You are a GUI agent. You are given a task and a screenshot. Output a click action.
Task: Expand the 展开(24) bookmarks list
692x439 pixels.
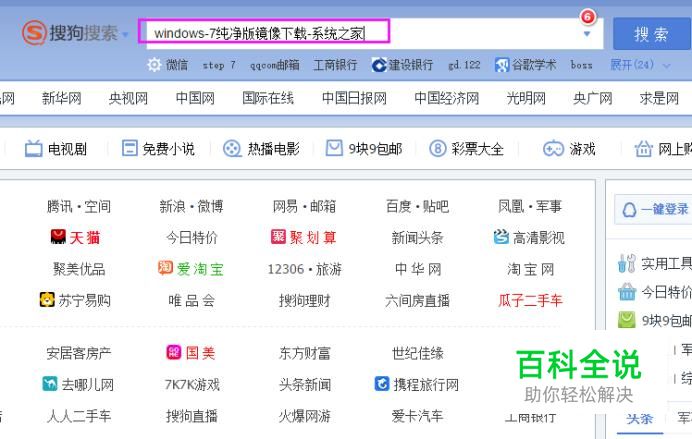click(x=640, y=65)
